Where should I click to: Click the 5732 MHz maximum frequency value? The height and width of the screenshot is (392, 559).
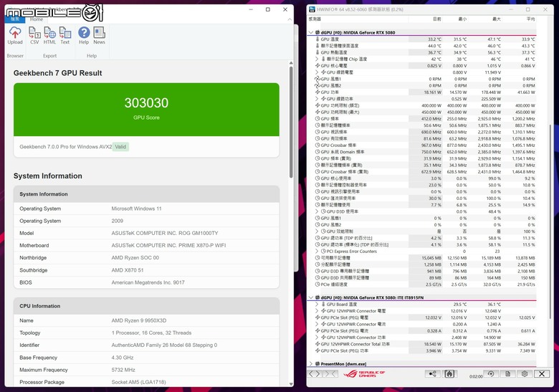[x=123, y=370]
